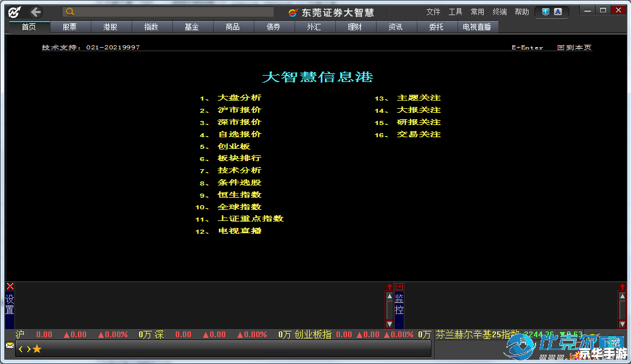The width and height of the screenshot is (631, 364).
Task: Click the search magnifier icon
Action: (x=70, y=12)
